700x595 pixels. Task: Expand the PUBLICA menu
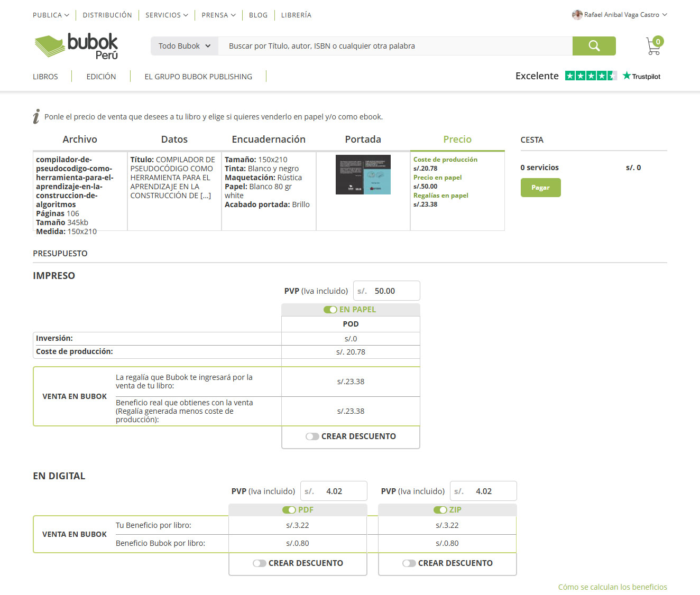click(51, 15)
